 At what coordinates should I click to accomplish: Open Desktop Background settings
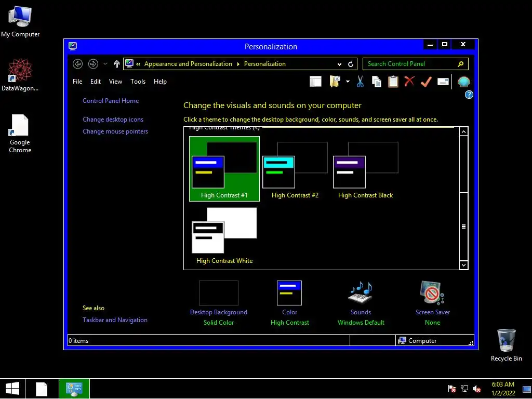219,302
